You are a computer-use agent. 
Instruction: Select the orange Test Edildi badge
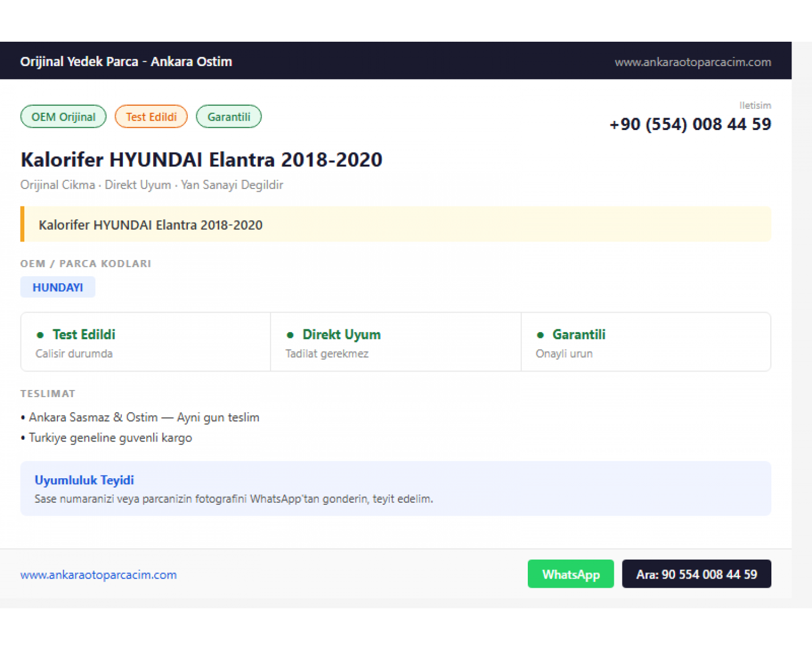[151, 116]
